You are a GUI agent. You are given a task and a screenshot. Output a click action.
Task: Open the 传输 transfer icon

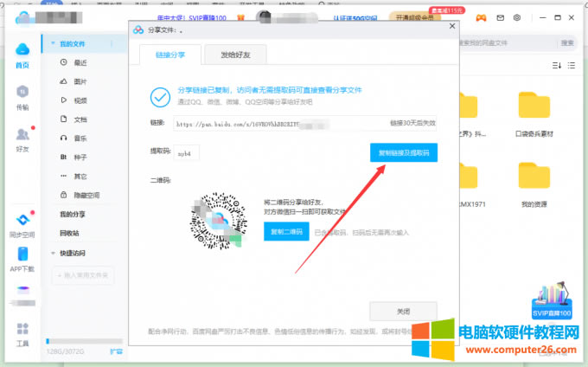click(x=22, y=97)
